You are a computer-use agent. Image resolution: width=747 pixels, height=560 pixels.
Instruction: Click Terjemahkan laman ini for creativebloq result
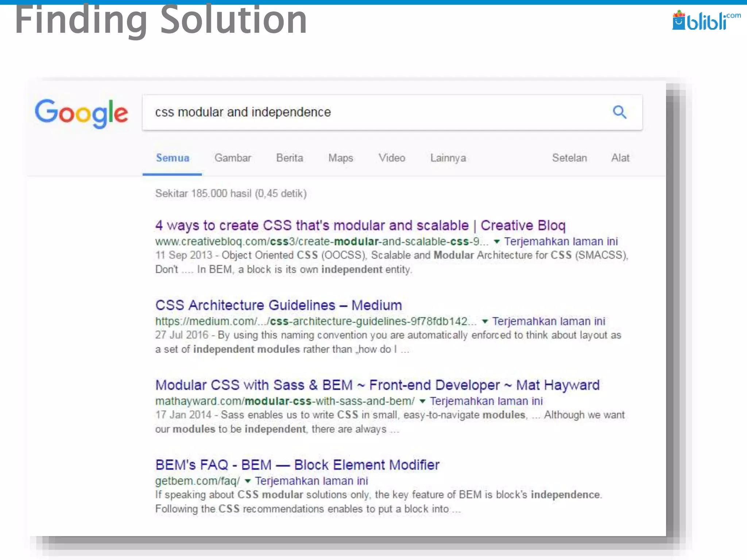click(x=561, y=241)
